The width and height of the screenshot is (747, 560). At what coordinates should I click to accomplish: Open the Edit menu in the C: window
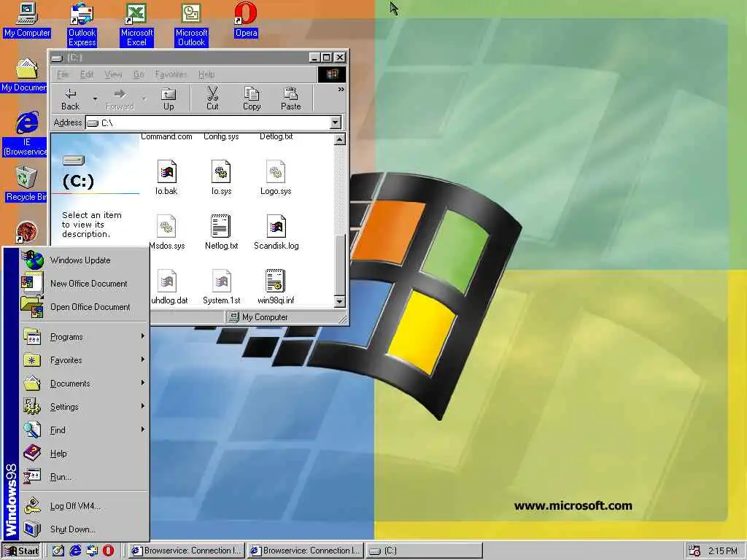[87, 74]
